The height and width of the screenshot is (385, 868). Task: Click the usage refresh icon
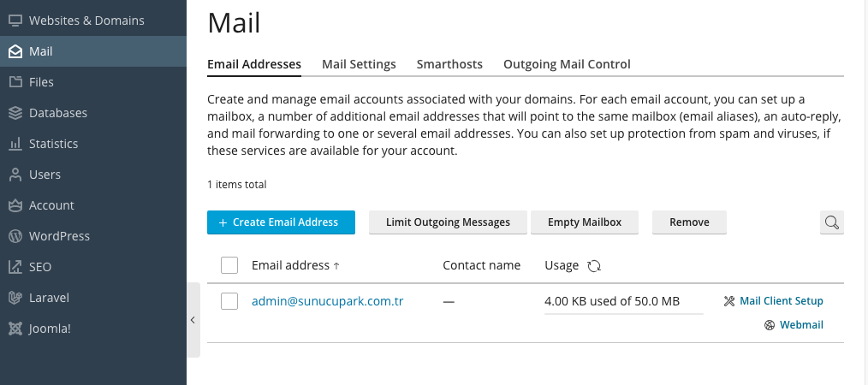coord(594,266)
